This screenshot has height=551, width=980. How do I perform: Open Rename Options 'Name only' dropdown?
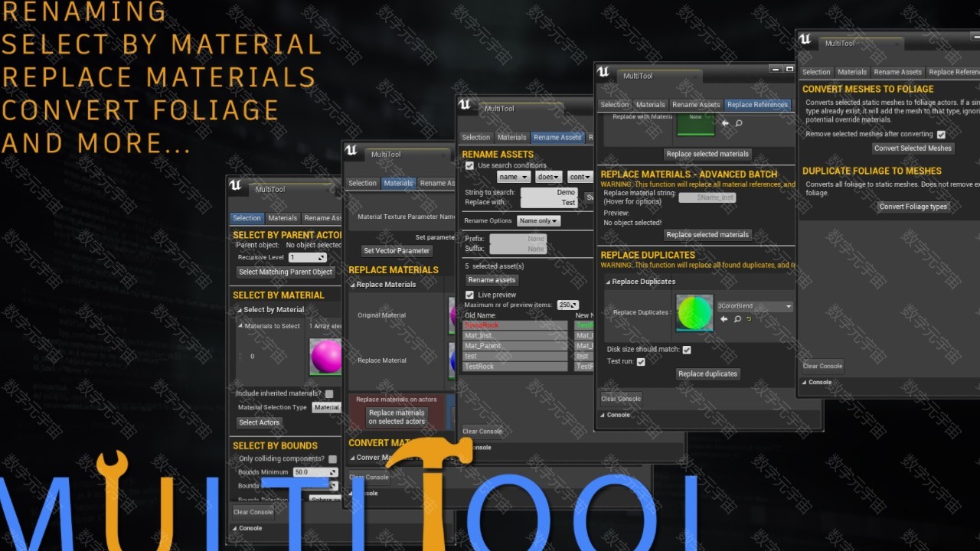[539, 221]
